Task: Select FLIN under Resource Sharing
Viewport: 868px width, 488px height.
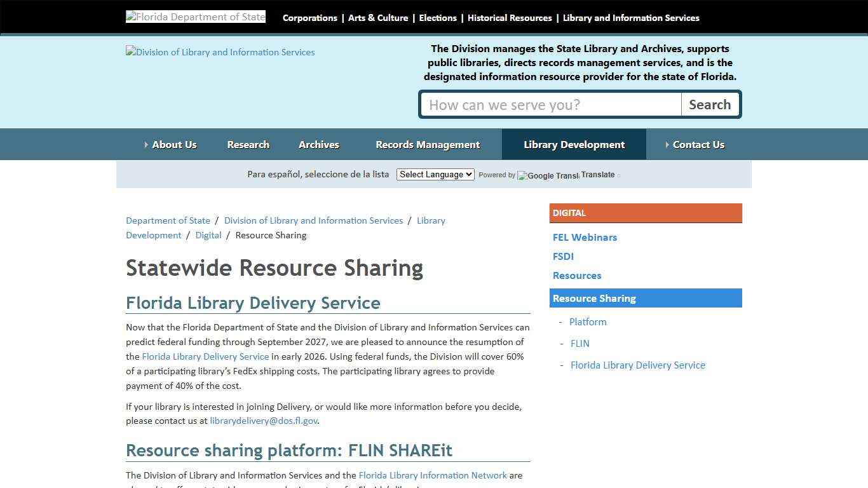Action: click(x=580, y=343)
